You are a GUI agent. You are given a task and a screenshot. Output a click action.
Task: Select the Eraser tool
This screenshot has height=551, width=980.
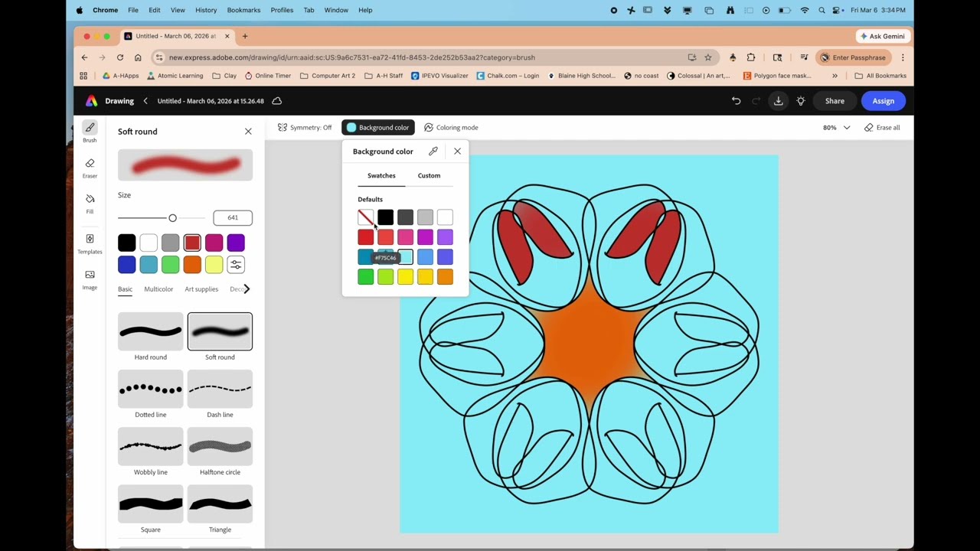tap(90, 168)
